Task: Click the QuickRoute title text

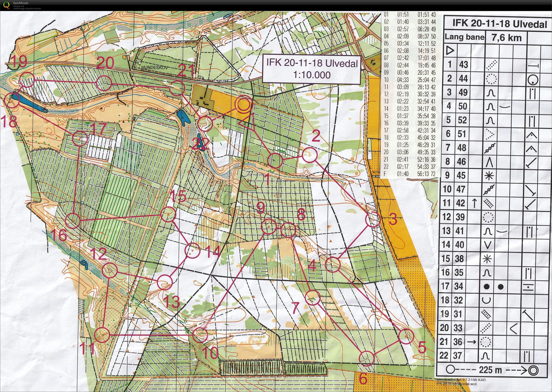Action: [x=20, y=3]
